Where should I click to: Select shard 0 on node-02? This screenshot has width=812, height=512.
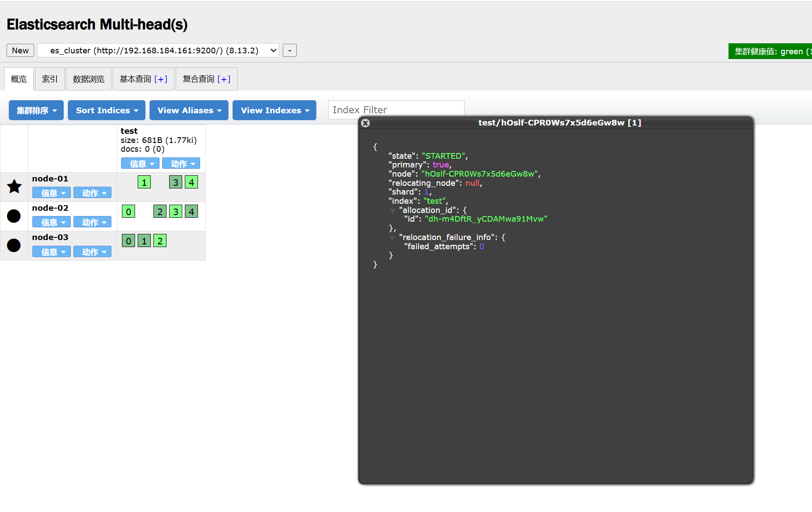128,212
